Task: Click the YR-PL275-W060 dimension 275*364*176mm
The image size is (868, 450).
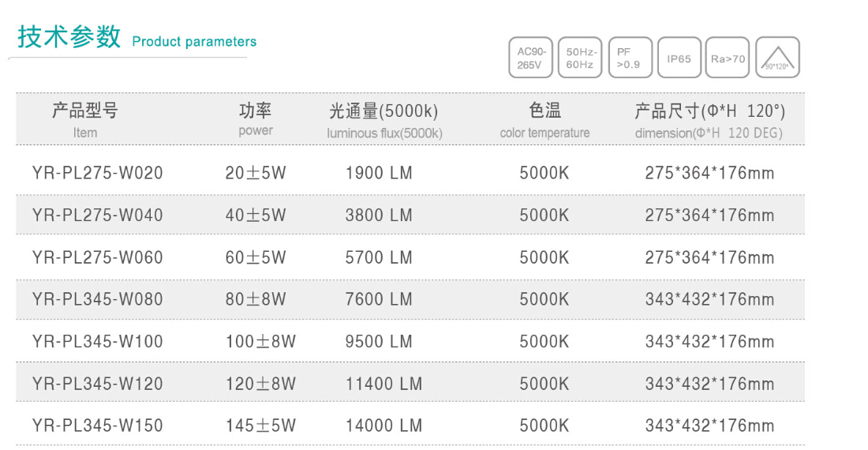Action: 709,257
